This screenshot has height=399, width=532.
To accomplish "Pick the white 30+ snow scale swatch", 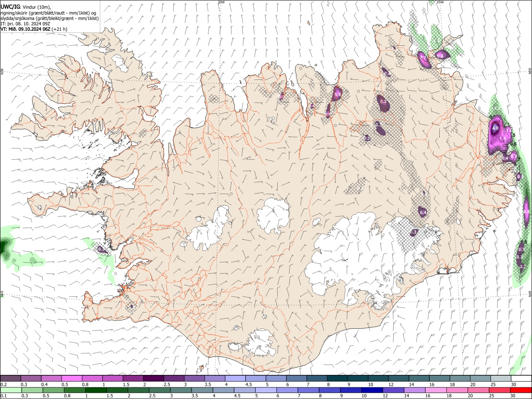I will [520, 378].
